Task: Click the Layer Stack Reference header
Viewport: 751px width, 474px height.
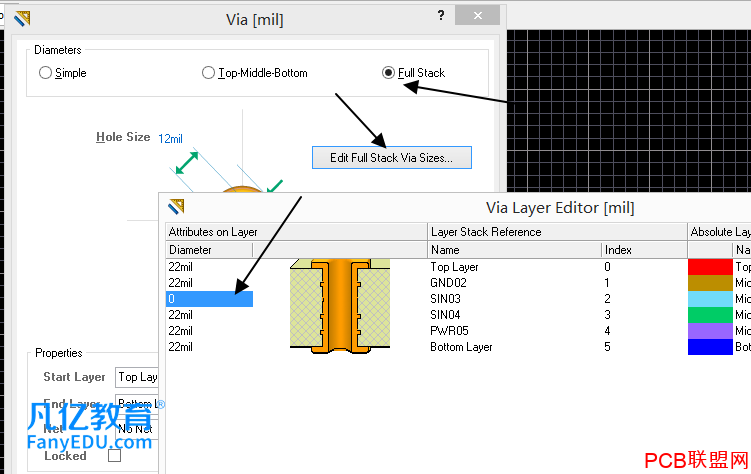Action: tap(557, 232)
